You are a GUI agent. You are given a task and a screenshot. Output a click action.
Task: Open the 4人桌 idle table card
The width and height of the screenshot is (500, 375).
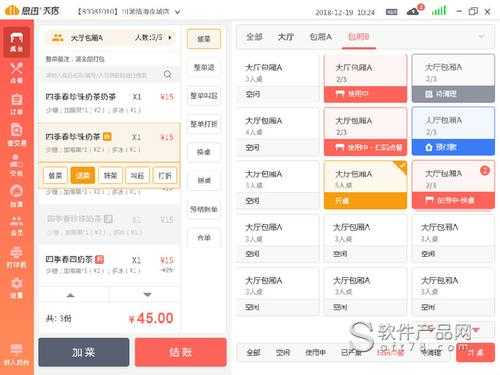(277, 131)
